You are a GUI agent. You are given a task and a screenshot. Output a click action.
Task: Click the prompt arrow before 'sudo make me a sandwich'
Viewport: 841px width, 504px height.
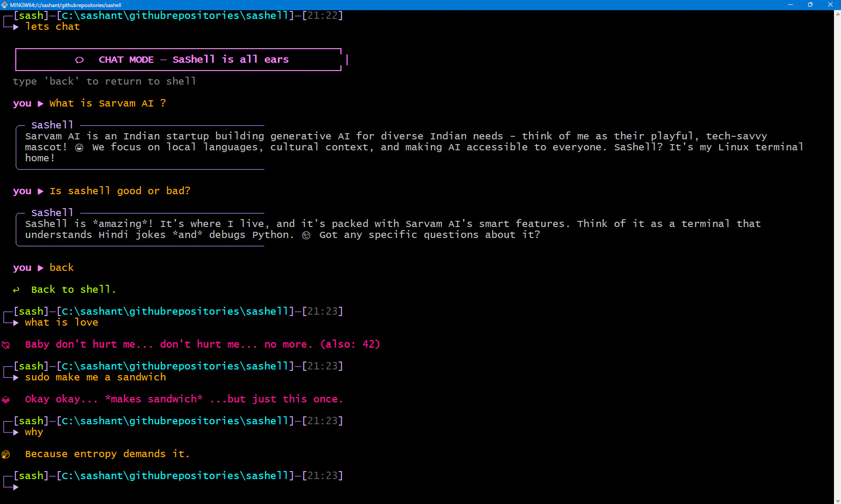pos(16,377)
